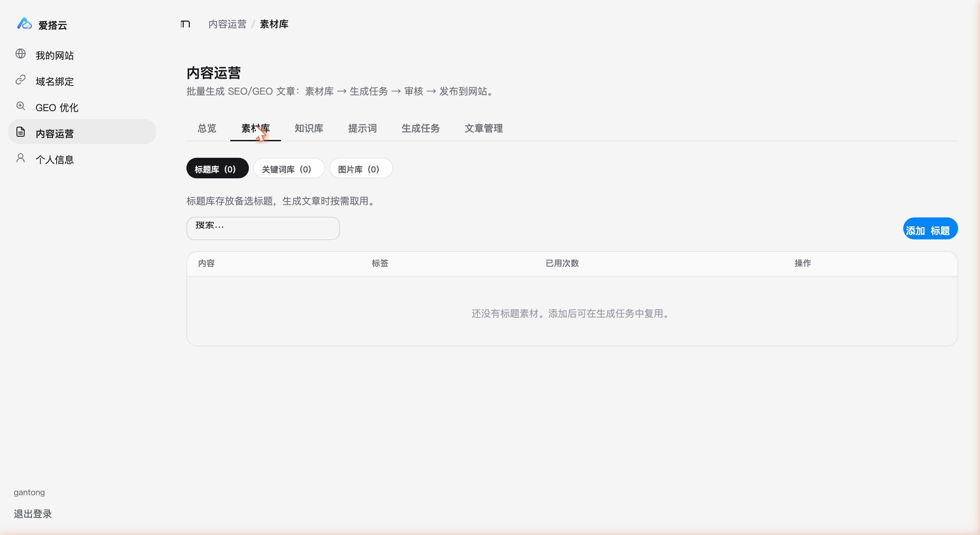Open the 文章管理 tab
980x535 pixels.
point(484,128)
